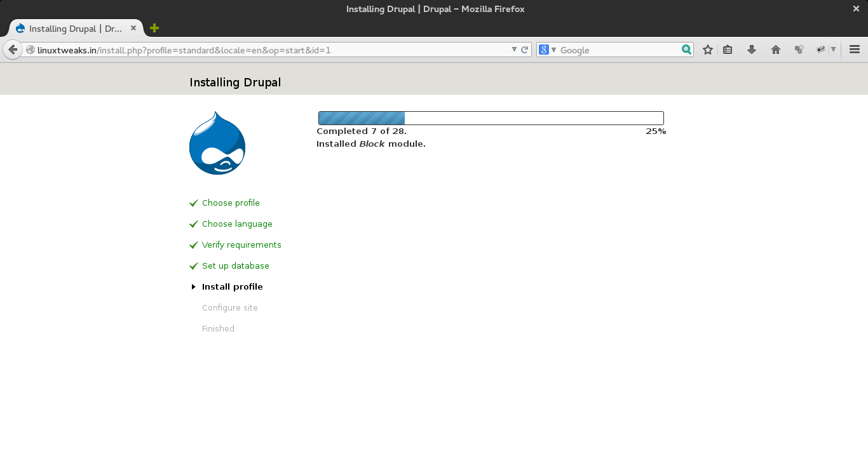Click the installation progress bar
The image size is (868, 470).
(x=491, y=118)
